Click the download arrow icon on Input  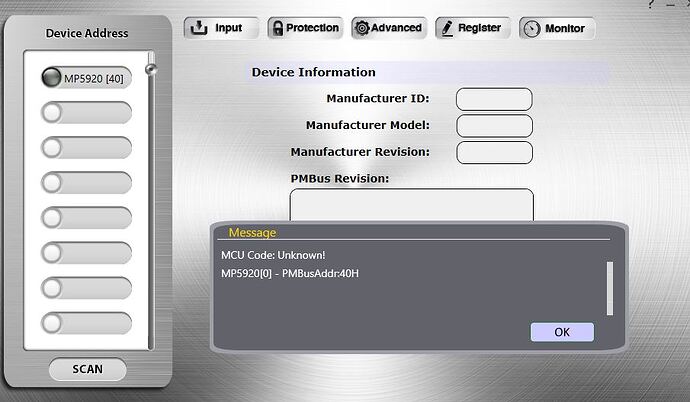pyautogui.click(x=199, y=28)
